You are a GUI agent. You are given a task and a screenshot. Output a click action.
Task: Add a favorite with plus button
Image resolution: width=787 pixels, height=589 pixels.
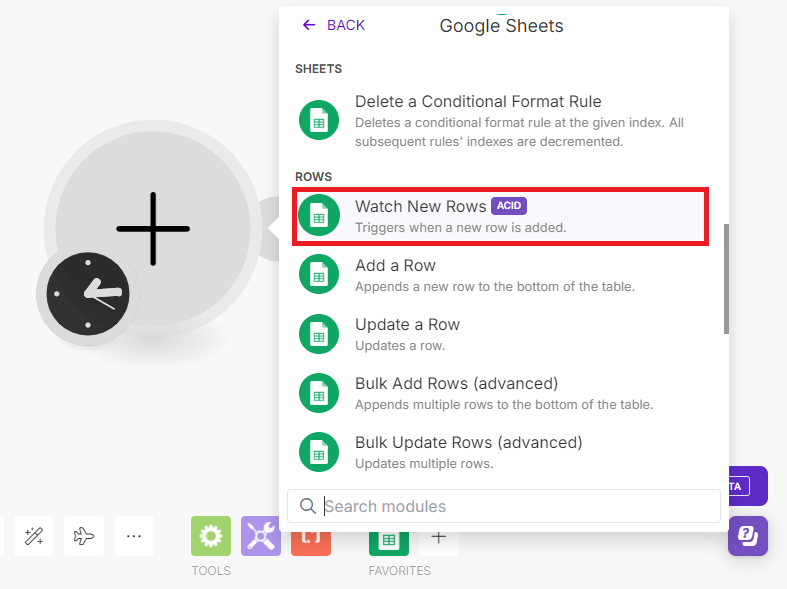439,543
